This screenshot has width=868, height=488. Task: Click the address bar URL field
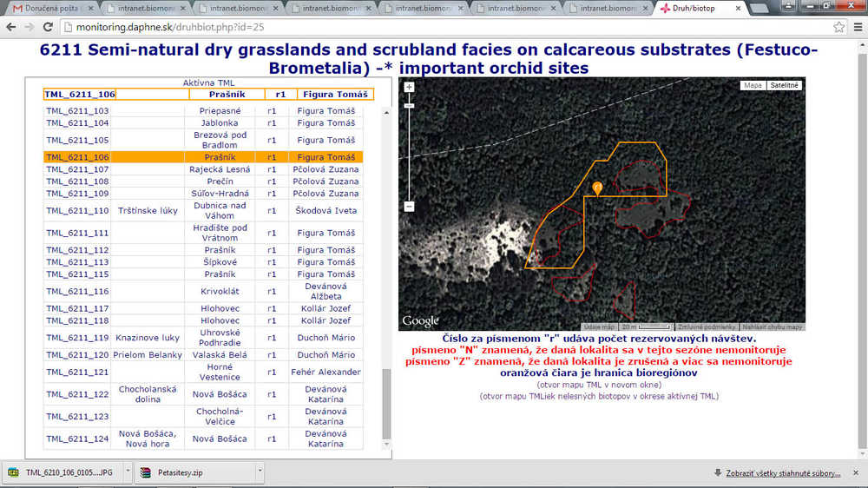(x=443, y=27)
